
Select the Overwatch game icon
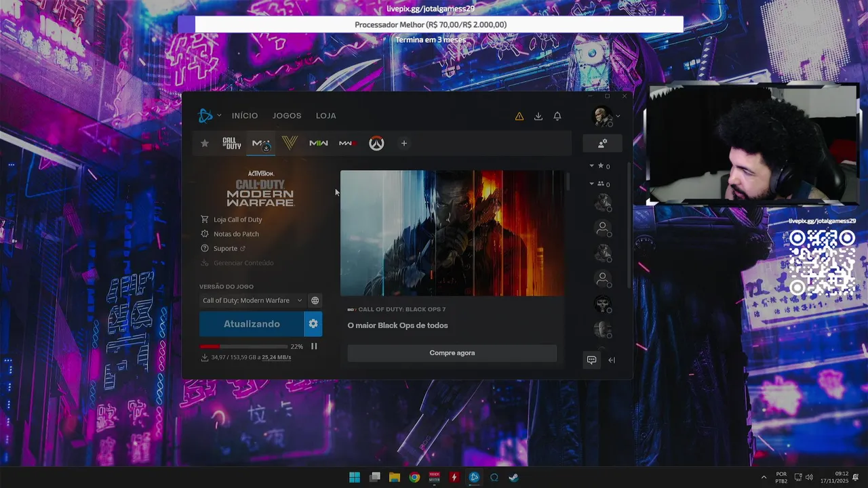point(376,143)
